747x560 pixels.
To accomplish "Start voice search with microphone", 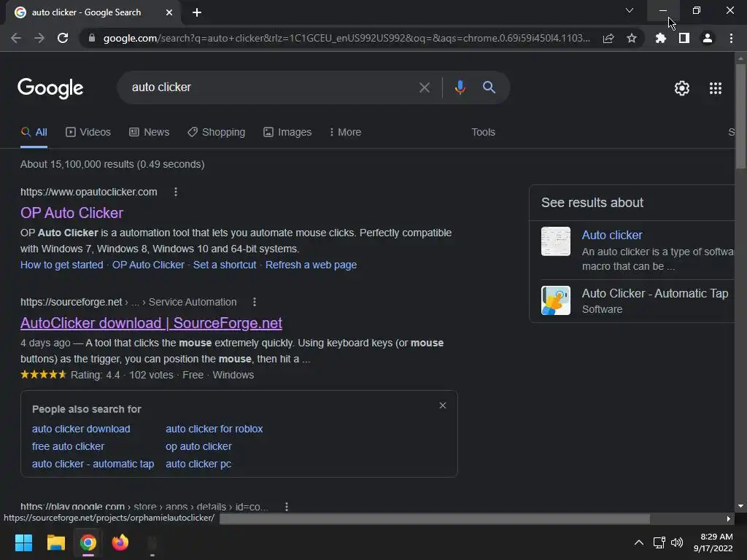I will pos(460,87).
